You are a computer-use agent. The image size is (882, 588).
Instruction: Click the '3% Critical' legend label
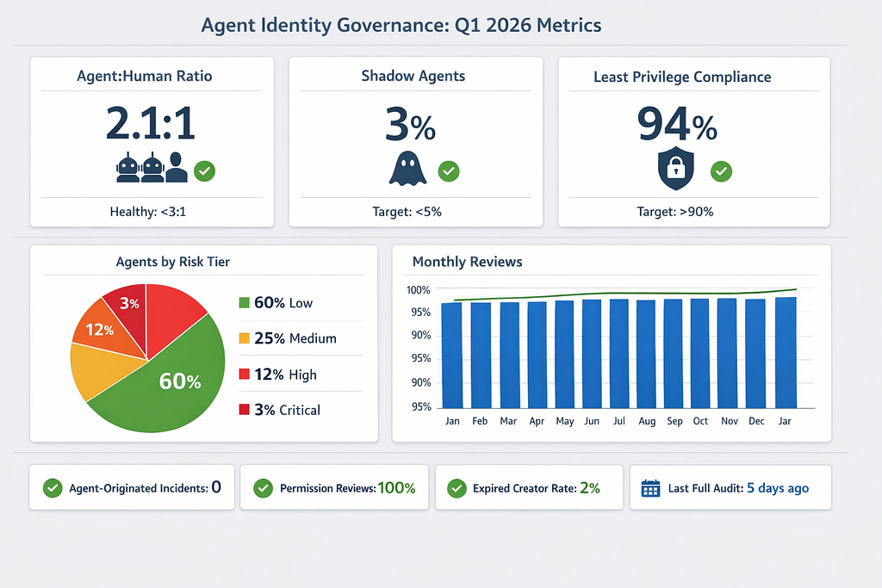point(287,410)
